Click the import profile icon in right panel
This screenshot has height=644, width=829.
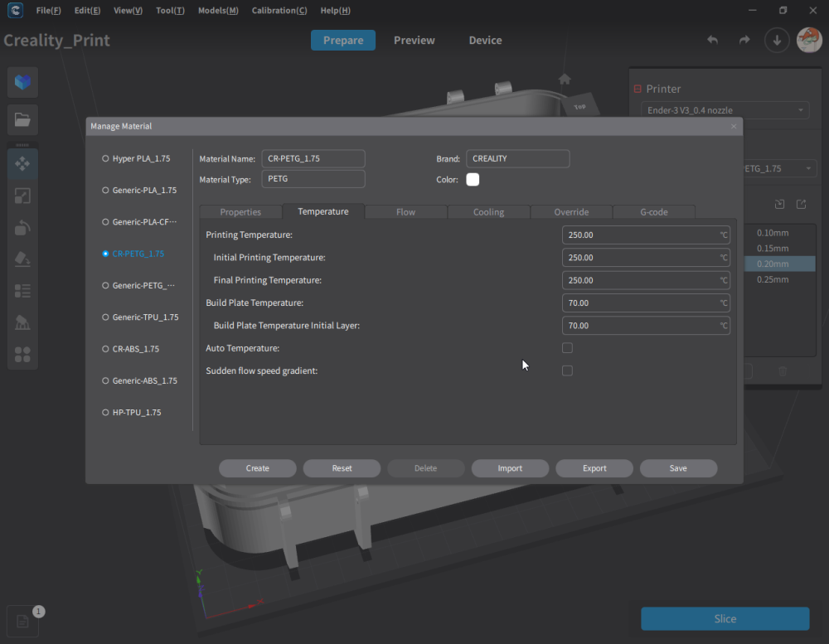pos(779,204)
